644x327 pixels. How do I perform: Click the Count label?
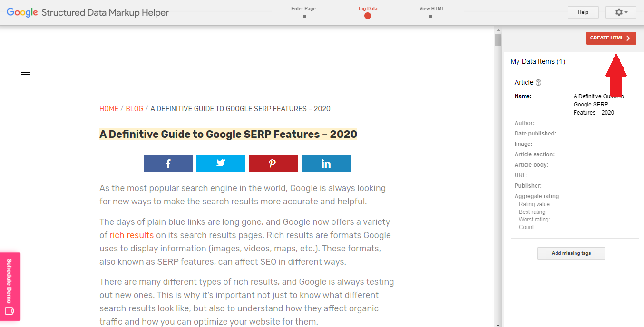click(527, 227)
